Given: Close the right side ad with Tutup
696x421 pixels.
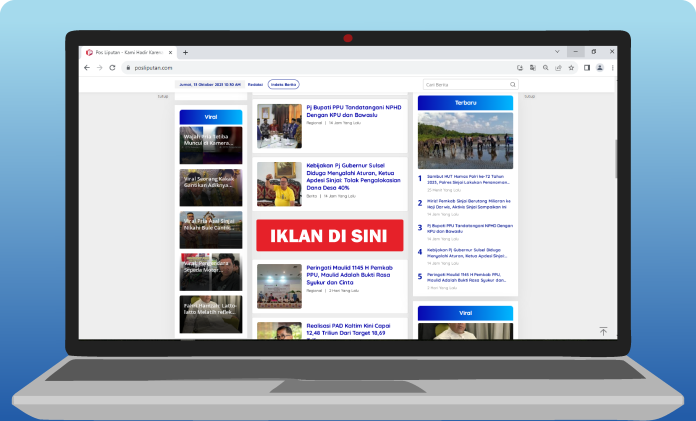Looking at the screenshot, I should click(x=530, y=96).
